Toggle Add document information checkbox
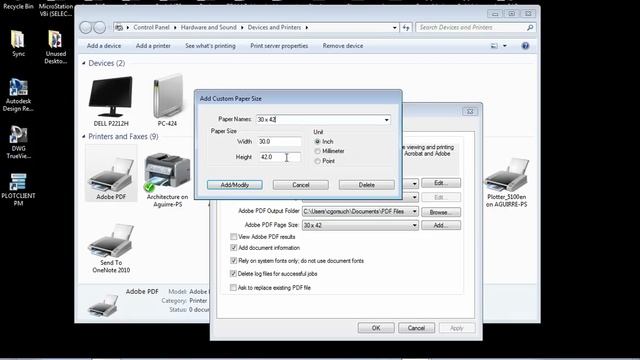The image size is (640, 360). [x=233, y=248]
